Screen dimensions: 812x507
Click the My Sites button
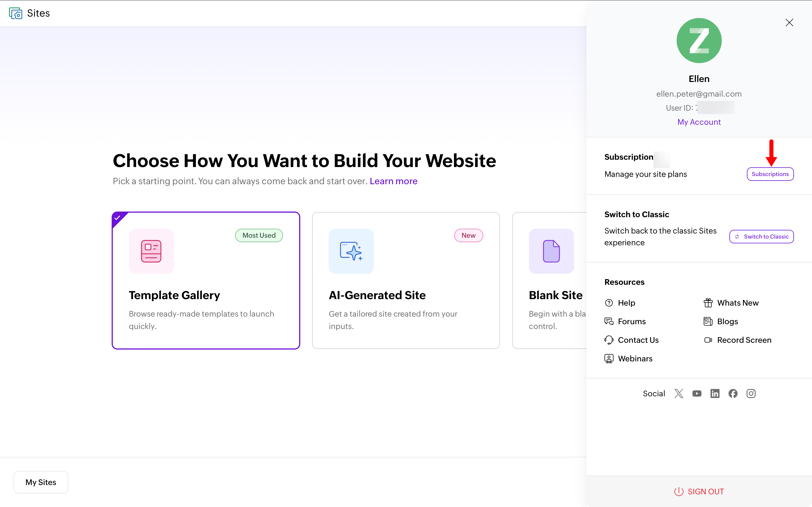pyautogui.click(x=41, y=482)
